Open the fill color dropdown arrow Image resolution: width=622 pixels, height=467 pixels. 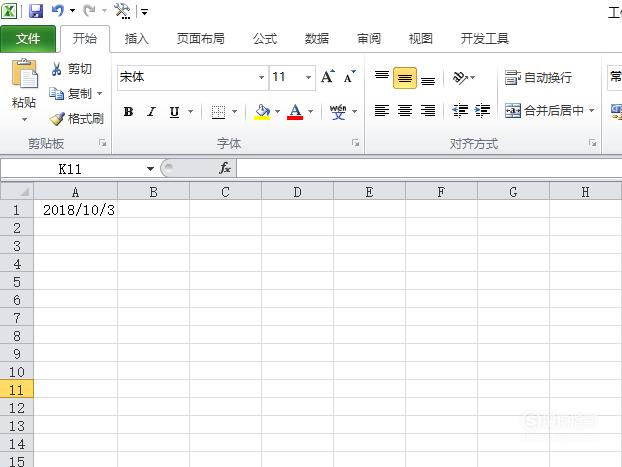tap(278, 112)
